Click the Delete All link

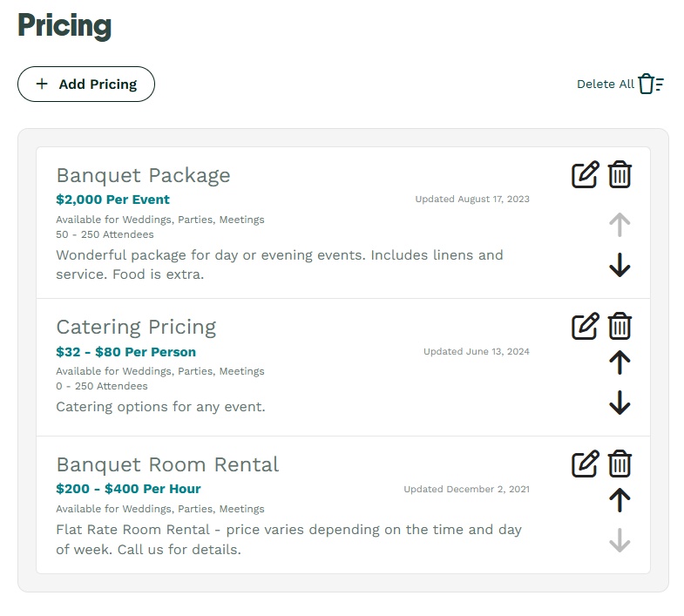[x=605, y=85]
